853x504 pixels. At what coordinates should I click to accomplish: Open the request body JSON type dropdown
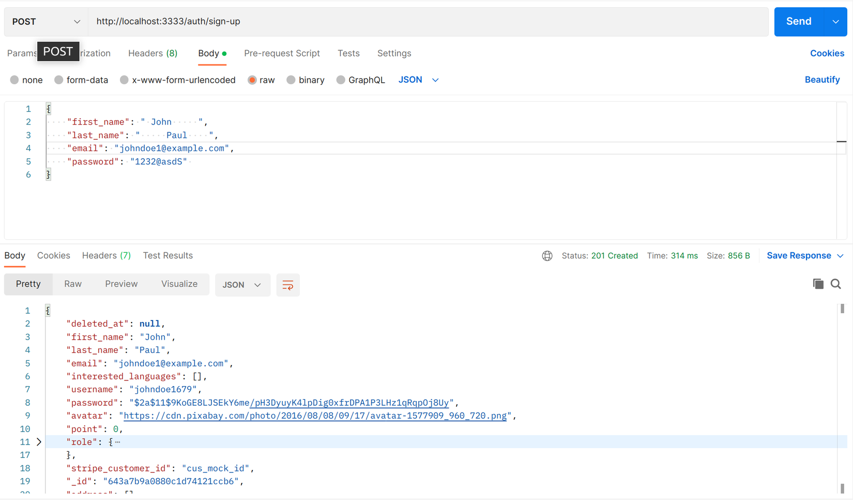418,80
